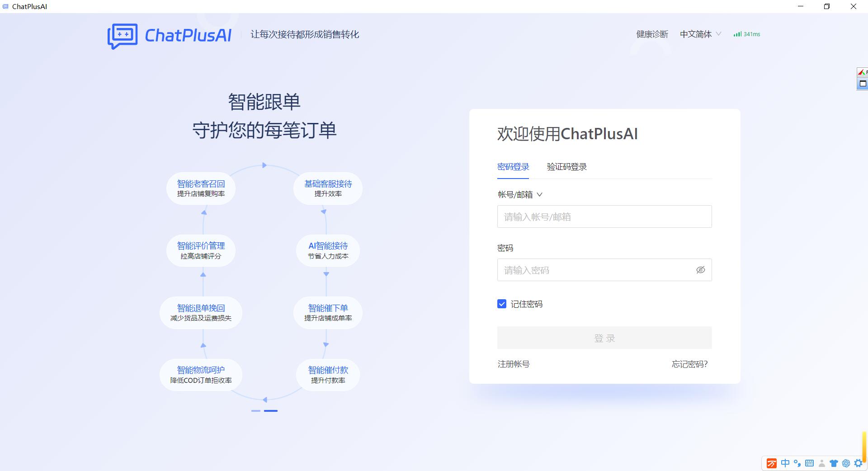Screen dimensions: 868x471
Task: Switch to the 验证码登录 tab
Action: (566, 167)
